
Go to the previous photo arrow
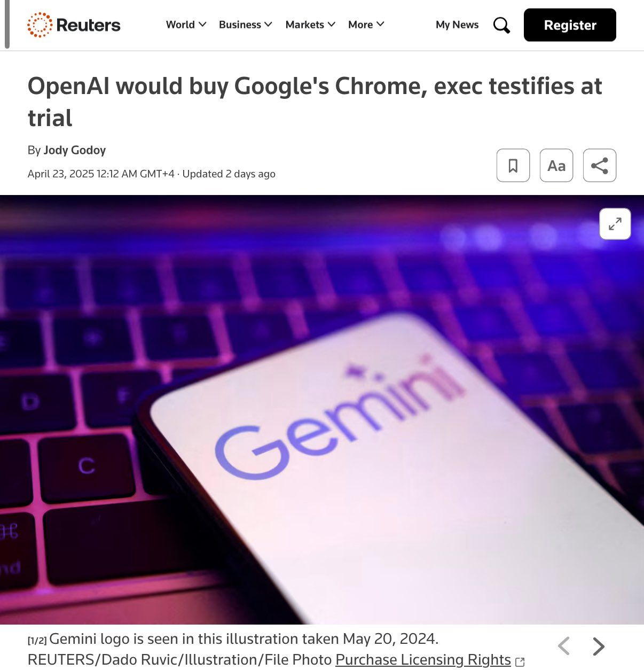(564, 646)
